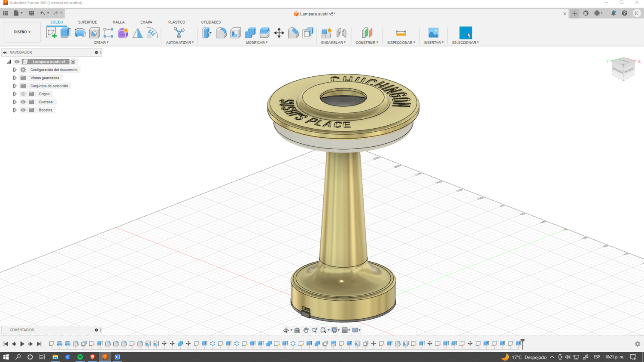
Task: Open the DISEÑO workspace dropdown
Action: (x=22, y=32)
